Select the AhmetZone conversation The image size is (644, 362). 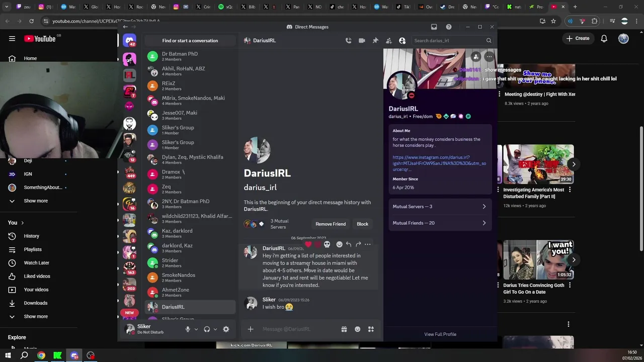coord(190,292)
